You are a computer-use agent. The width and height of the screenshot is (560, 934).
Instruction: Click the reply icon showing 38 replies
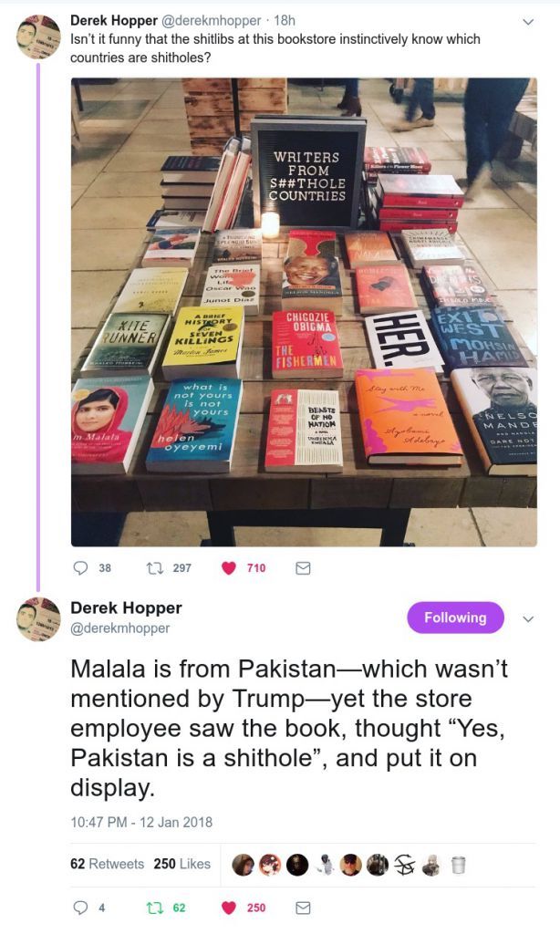(80, 567)
